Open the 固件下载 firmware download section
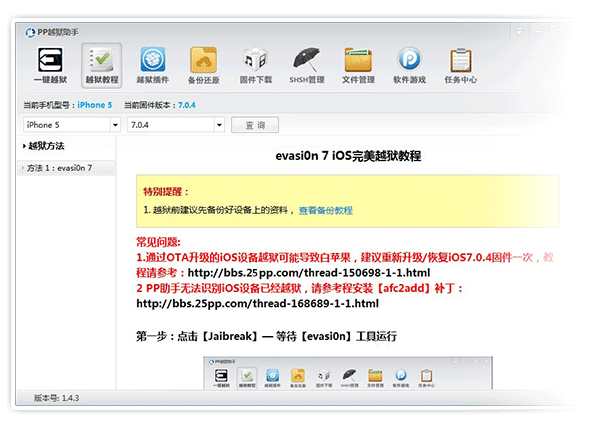This screenshot has height=428, width=590. coord(255,65)
